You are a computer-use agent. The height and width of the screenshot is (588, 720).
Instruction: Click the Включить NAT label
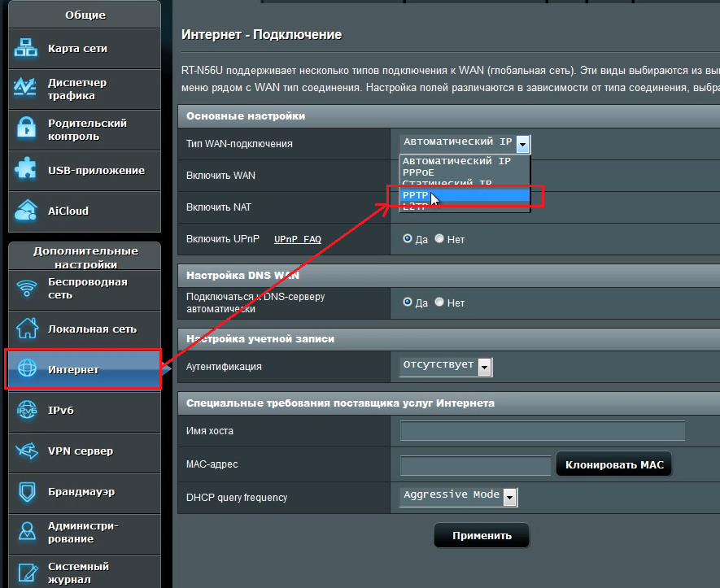tap(219, 207)
